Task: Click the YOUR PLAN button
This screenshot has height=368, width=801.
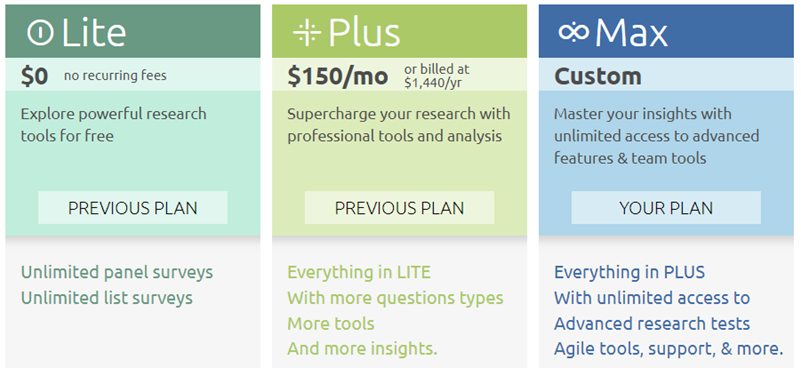Action: click(x=666, y=208)
